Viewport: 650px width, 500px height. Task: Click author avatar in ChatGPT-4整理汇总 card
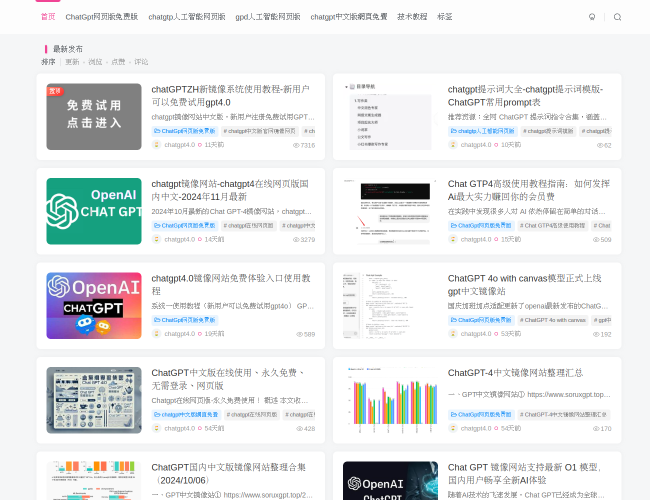coord(453,428)
